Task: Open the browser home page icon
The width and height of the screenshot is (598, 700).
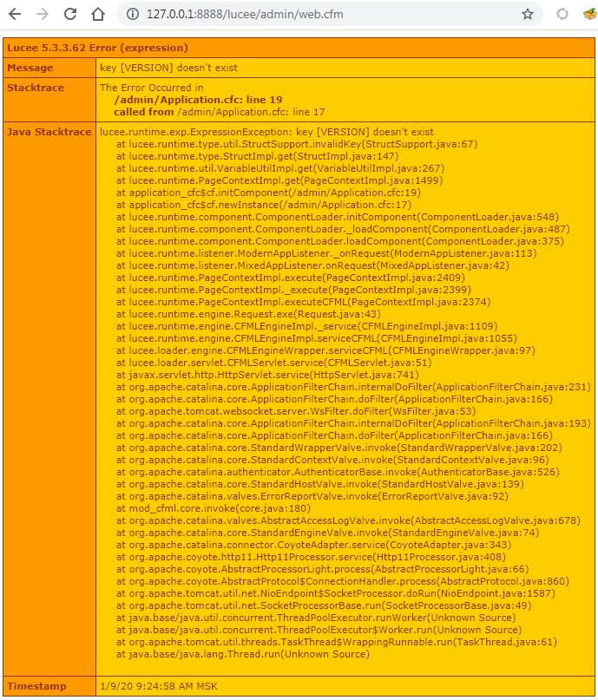Action: (x=98, y=14)
